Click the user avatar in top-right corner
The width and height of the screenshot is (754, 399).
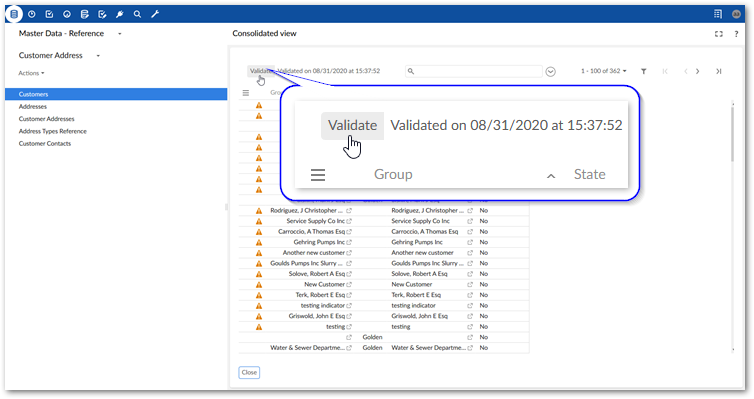tap(736, 14)
